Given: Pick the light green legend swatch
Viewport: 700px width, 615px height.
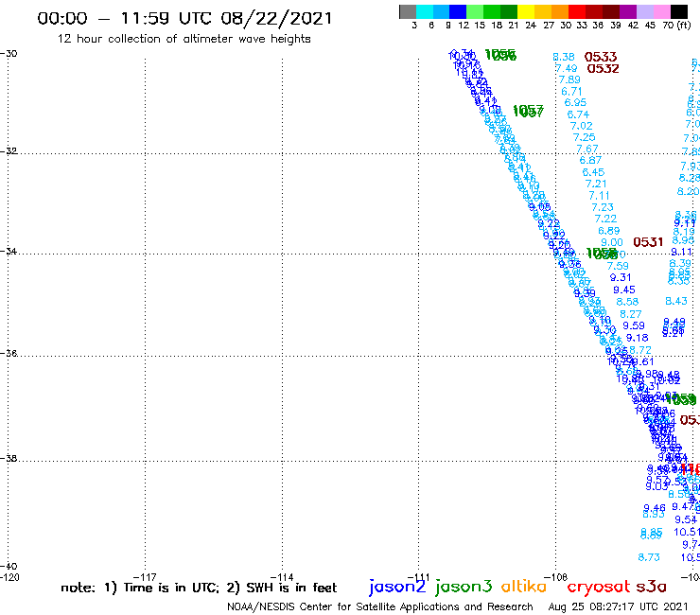Looking at the screenshot, I should point(475,11).
